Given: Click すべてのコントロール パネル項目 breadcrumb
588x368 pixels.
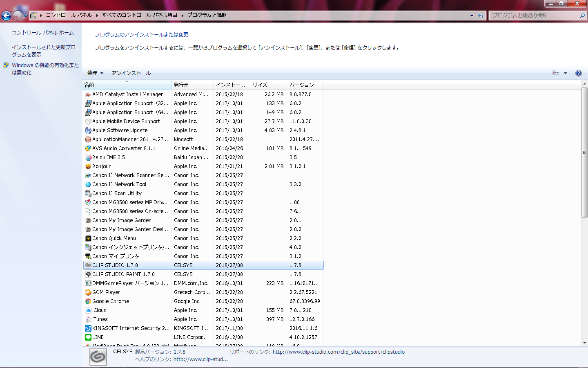Looking at the screenshot, I should (x=140, y=15).
